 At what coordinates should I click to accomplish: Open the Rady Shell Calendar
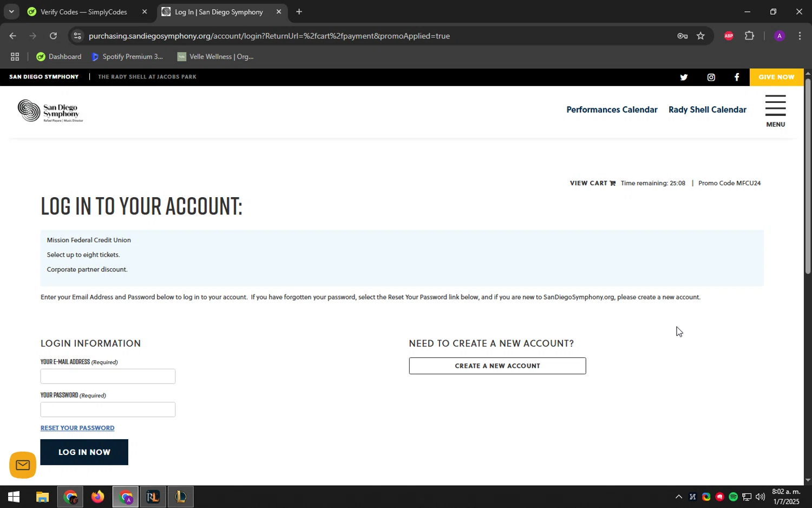pyautogui.click(x=707, y=109)
